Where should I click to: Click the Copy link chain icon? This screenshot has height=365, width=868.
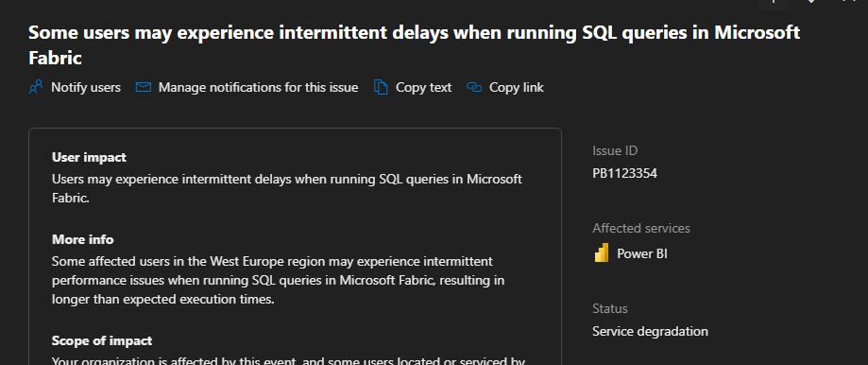pyautogui.click(x=474, y=88)
